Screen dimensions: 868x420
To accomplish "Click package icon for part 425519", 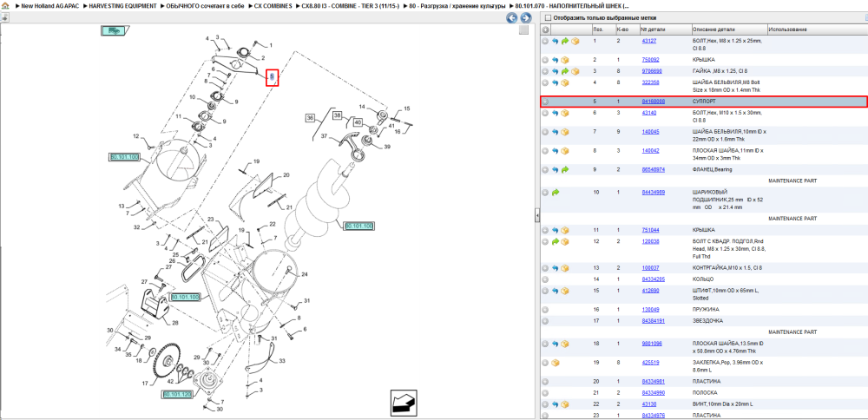I will coord(556,363).
